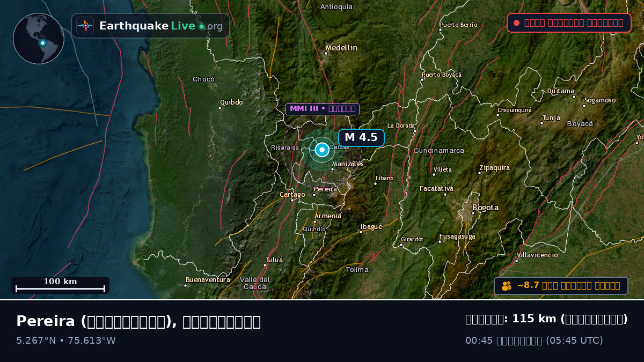This screenshot has height=362, width=644.
Task: Click the Quibdo city label
Action: coord(232,102)
